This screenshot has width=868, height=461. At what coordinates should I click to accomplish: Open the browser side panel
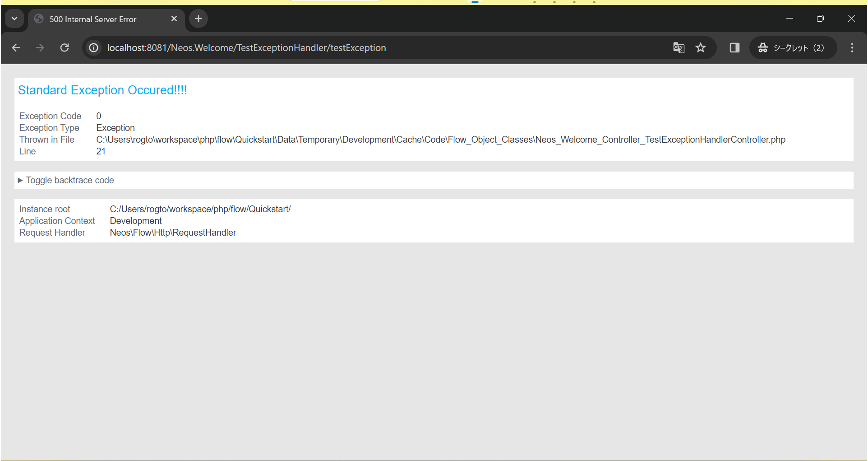734,48
